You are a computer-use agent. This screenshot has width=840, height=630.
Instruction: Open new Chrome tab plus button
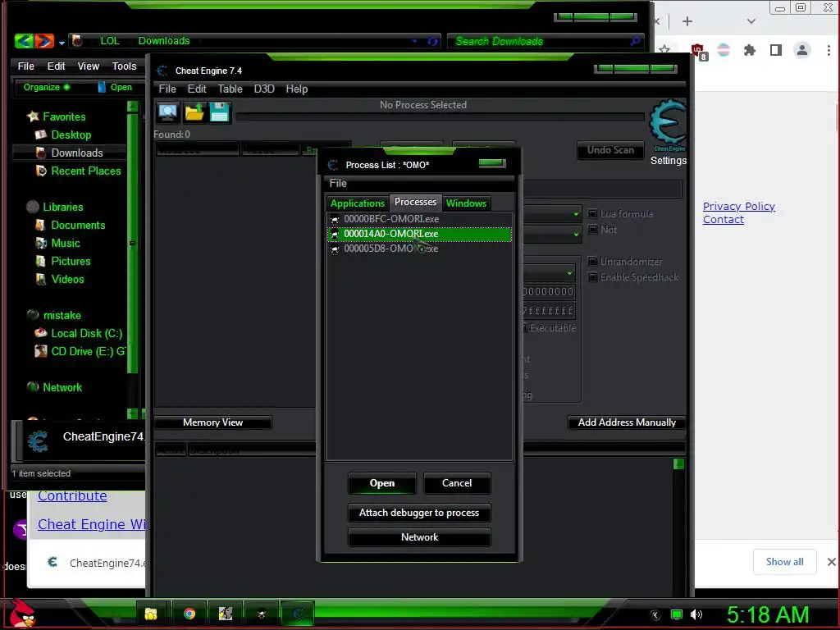coord(687,21)
